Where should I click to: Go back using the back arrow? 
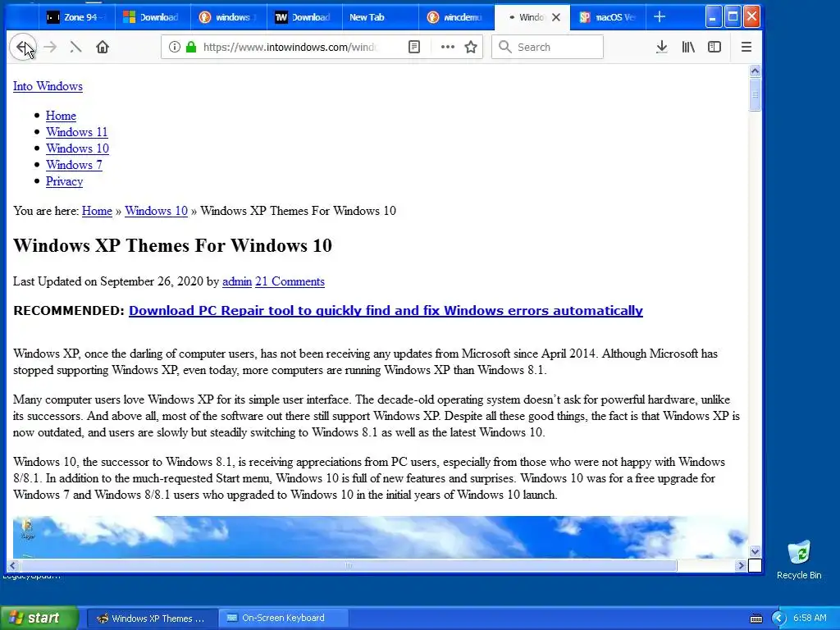click(x=23, y=47)
